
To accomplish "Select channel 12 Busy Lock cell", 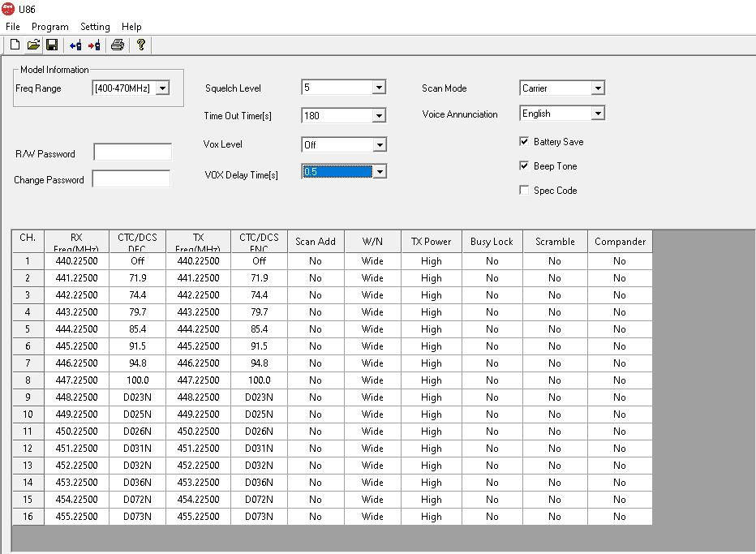I will pyautogui.click(x=492, y=449).
